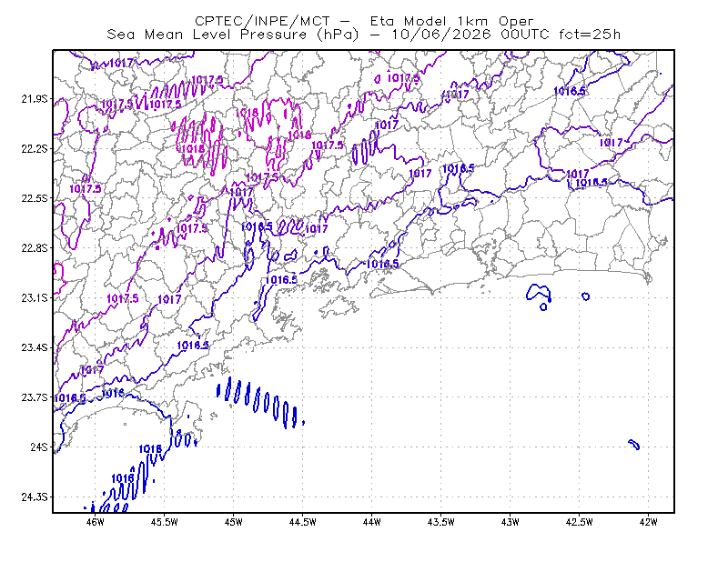Click the 1017 contour label at top-left corner

(122, 63)
